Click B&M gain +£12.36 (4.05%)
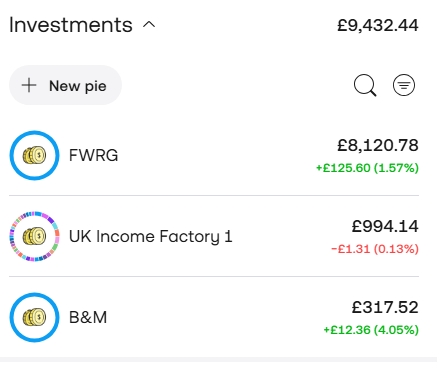This screenshot has width=437, height=383. 371,330
